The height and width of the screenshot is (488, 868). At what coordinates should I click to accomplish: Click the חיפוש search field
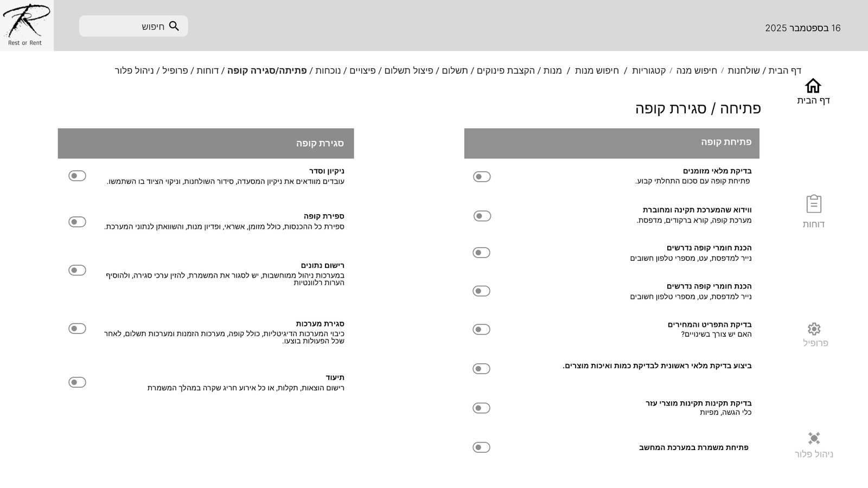[x=130, y=26]
